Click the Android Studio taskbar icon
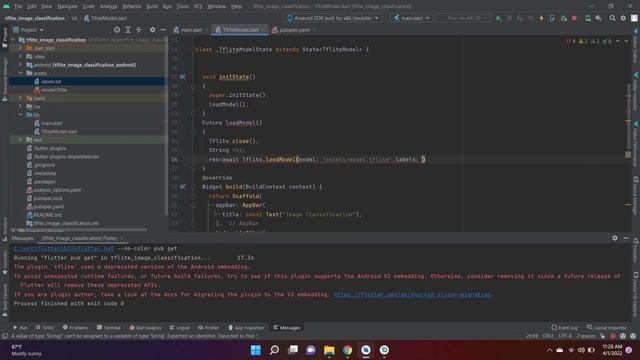 (366, 350)
